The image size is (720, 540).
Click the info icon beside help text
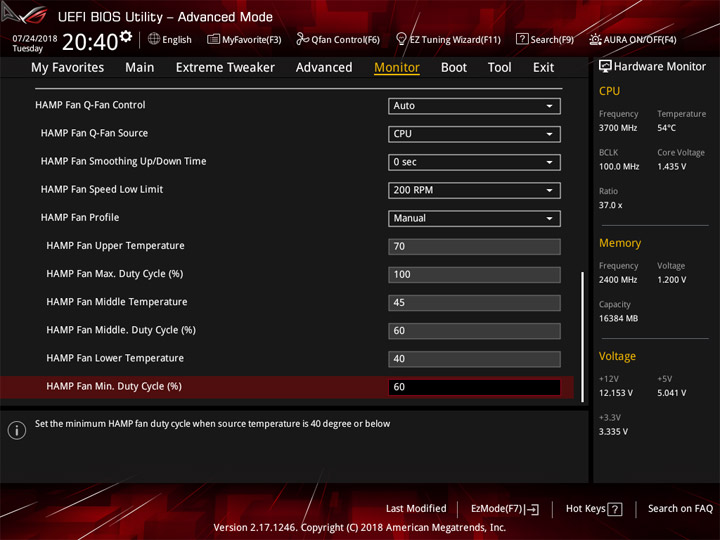17,430
